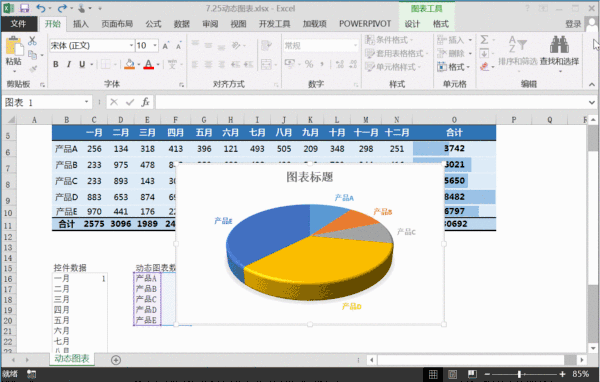Switch to Page Layout view in status bar
This screenshot has height=382, width=600.
pyautogui.click(x=452, y=374)
